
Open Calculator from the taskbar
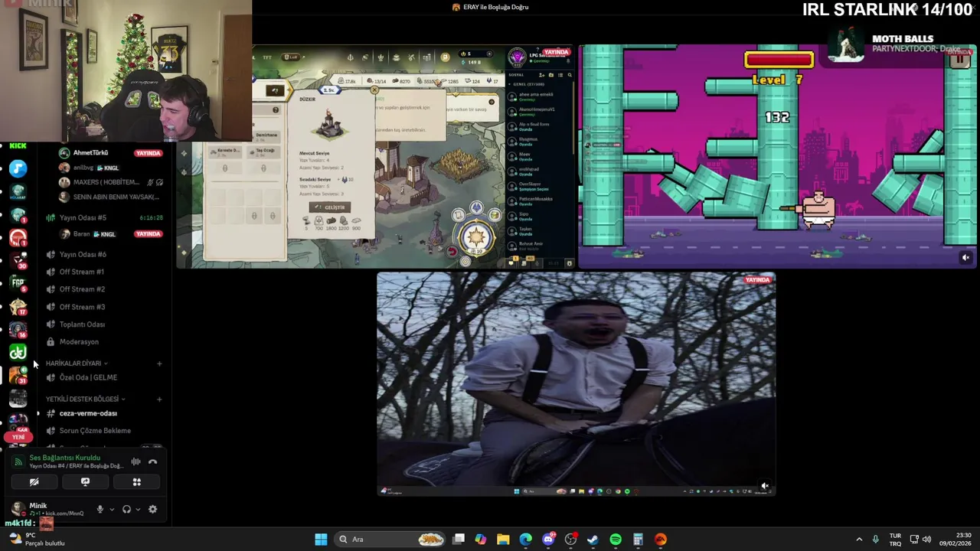(638, 540)
